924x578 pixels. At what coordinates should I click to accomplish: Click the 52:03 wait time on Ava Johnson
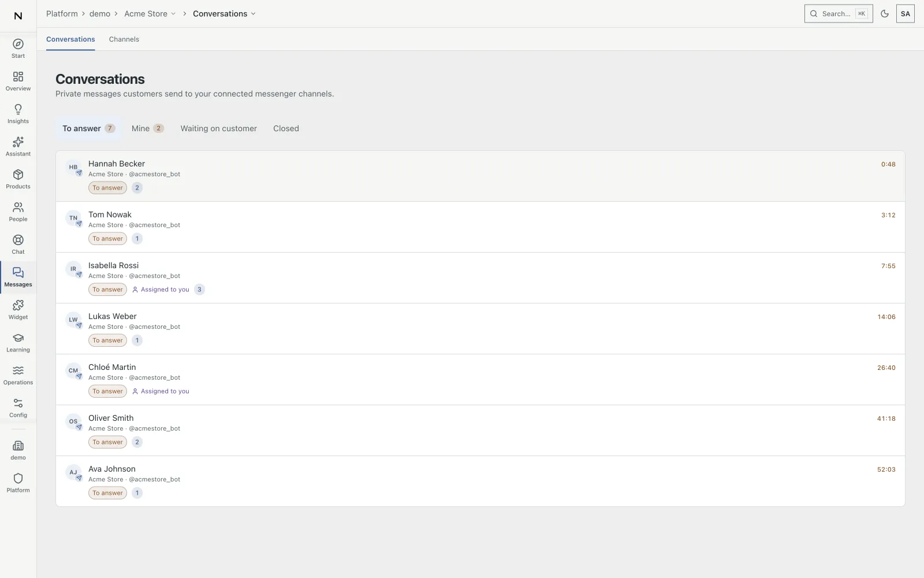[x=886, y=469]
